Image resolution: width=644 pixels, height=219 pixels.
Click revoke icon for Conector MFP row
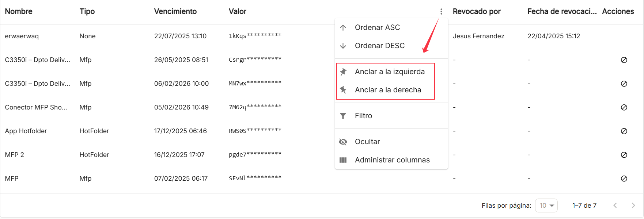(624, 107)
